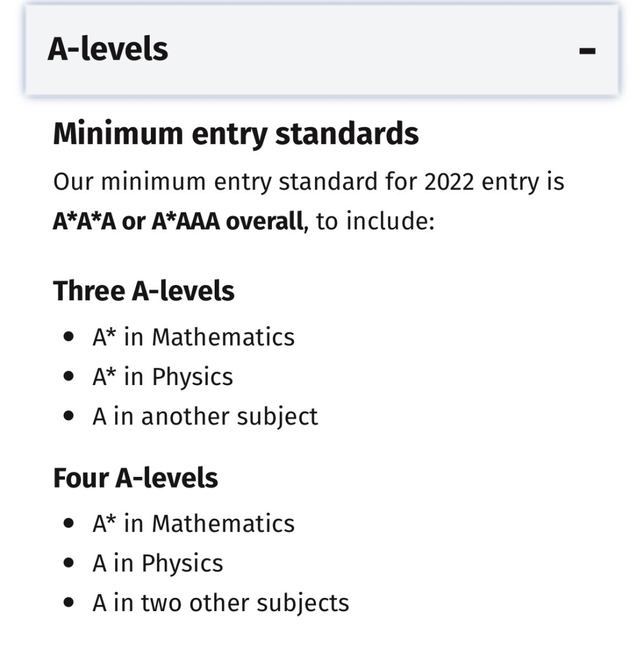The width and height of the screenshot is (644, 648).
Task: Select the "A* in Physics" list item
Action: click(x=163, y=377)
